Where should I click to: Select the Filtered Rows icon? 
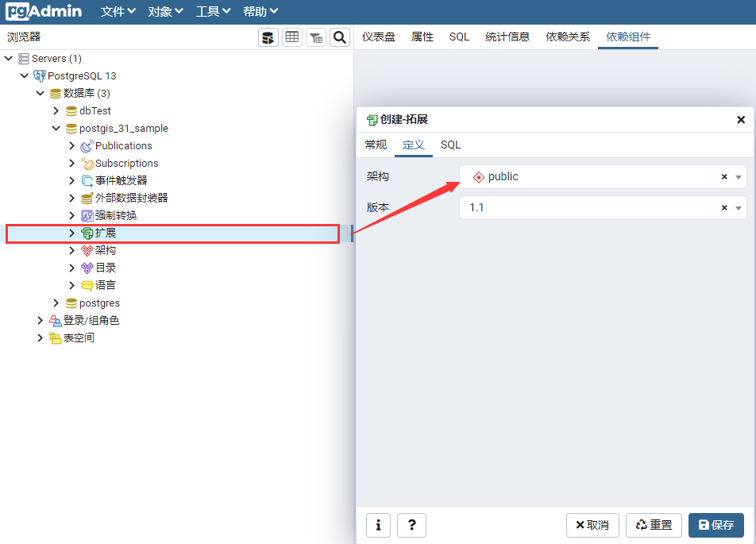pyautogui.click(x=315, y=37)
